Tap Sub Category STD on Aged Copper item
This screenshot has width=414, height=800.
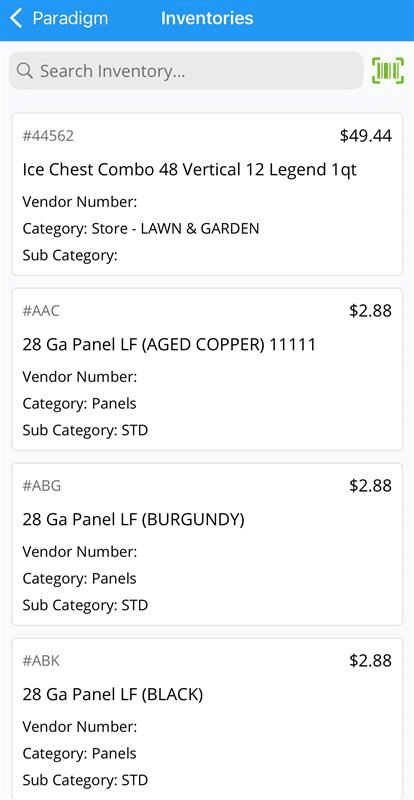85,430
